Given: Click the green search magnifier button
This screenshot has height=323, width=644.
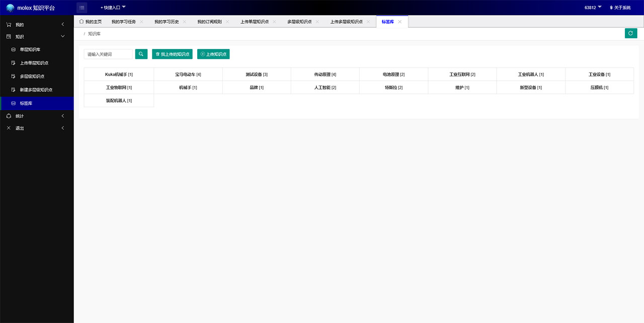Looking at the screenshot, I should click(141, 54).
